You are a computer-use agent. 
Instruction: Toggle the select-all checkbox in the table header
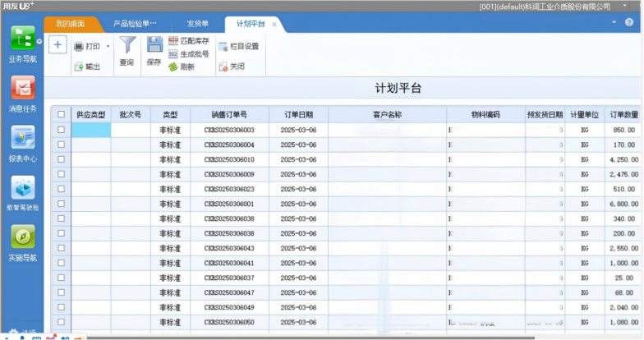61,114
